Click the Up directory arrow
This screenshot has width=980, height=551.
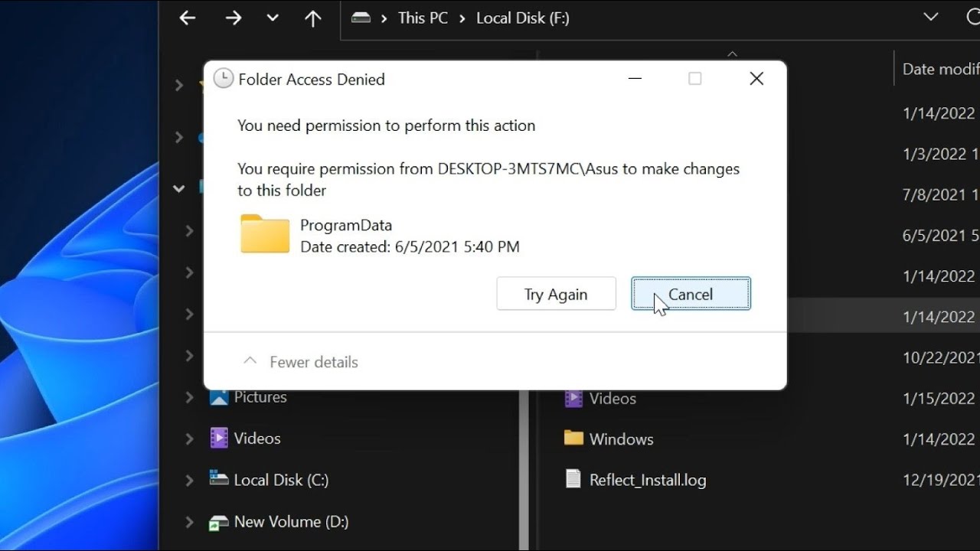(x=312, y=18)
